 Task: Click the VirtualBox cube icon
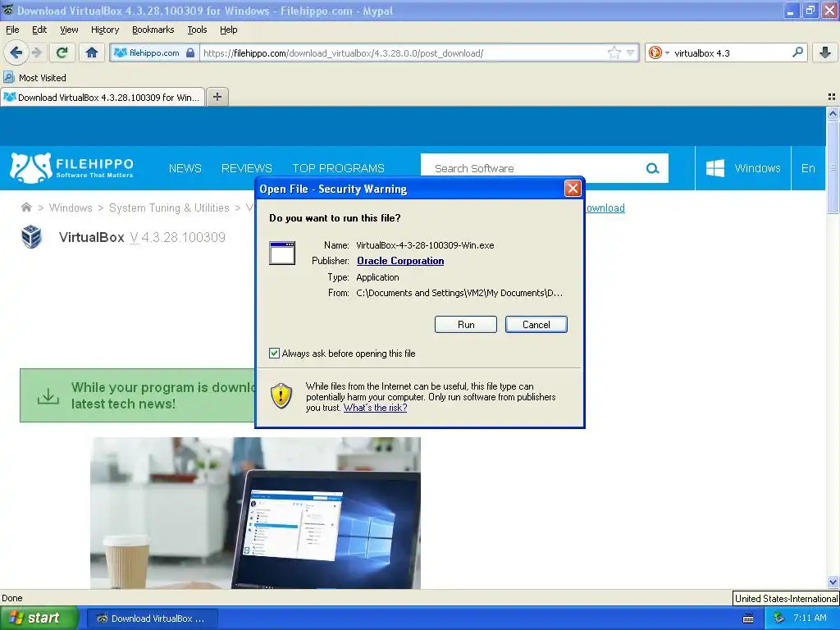pyautogui.click(x=31, y=237)
